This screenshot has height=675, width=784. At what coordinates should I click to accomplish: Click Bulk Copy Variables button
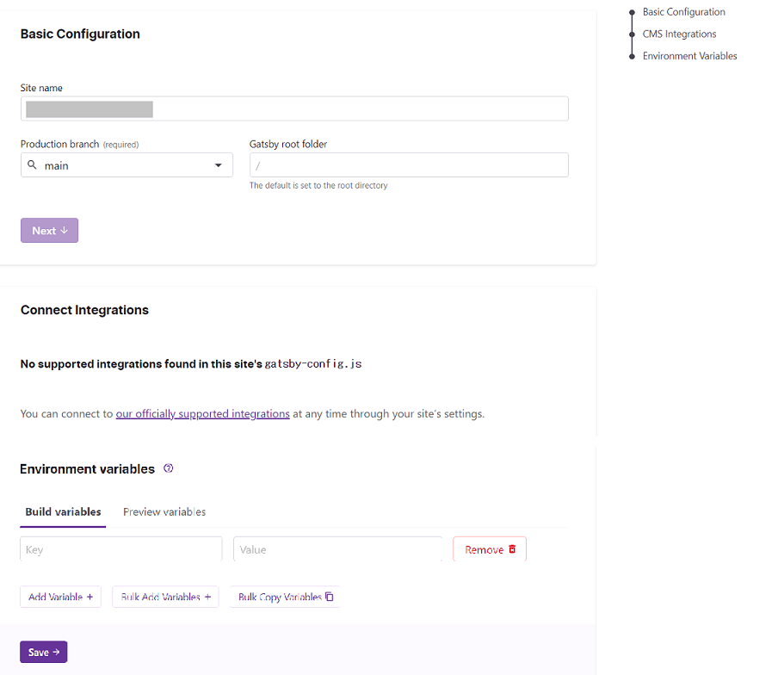coord(285,597)
